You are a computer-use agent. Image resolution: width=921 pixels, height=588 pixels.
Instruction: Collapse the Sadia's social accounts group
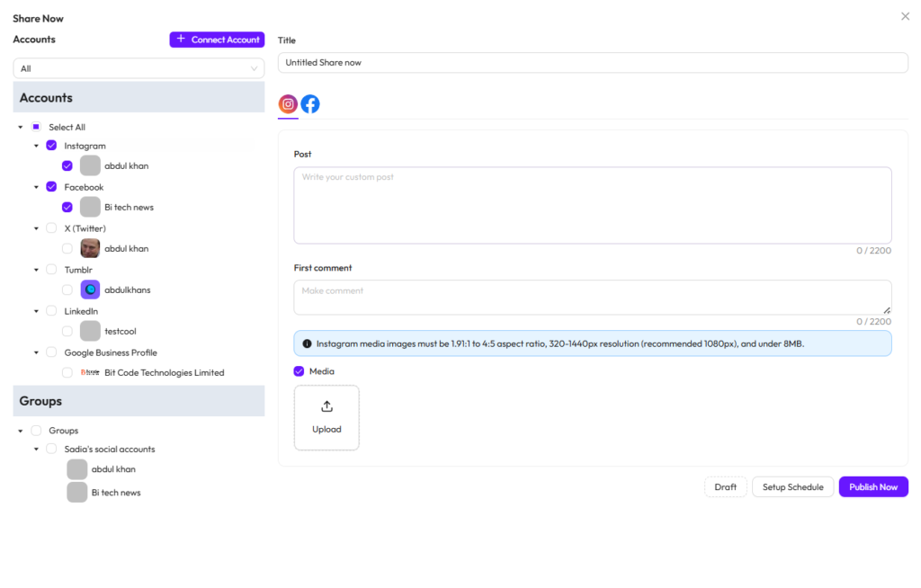pos(36,450)
